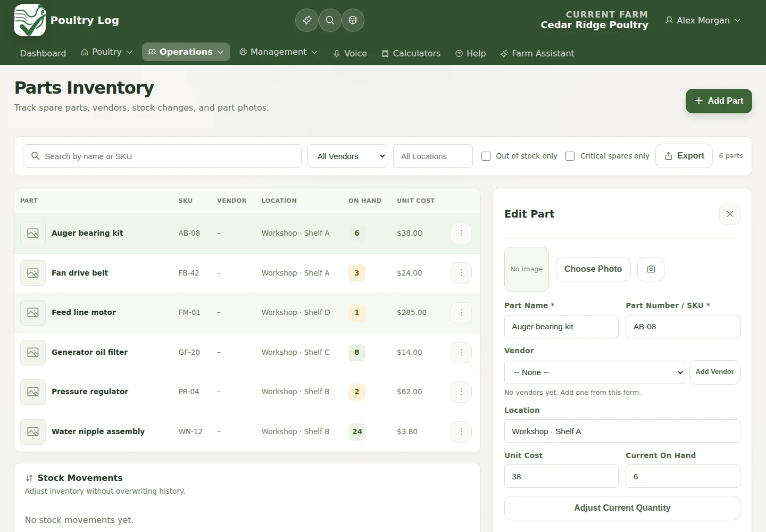766x532 pixels.
Task: Expand the Management navigation menu
Action: pos(278,52)
